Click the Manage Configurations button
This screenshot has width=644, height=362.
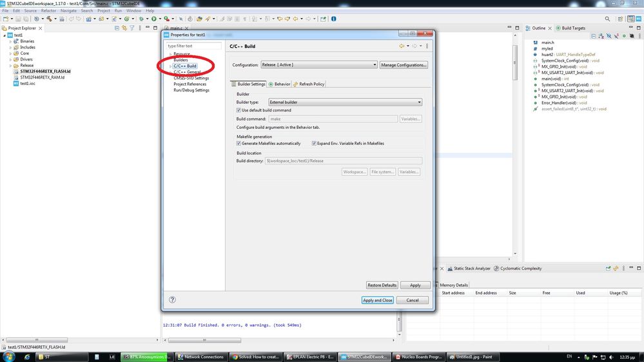coord(404,65)
